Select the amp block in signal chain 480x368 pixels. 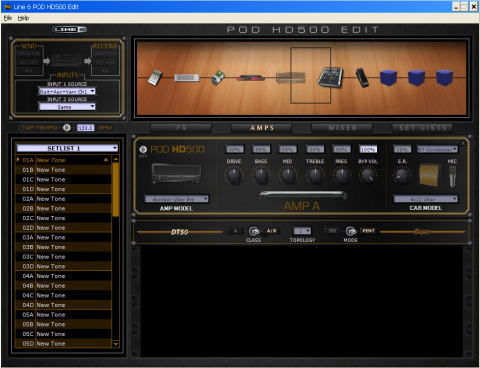click(x=291, y=78)
